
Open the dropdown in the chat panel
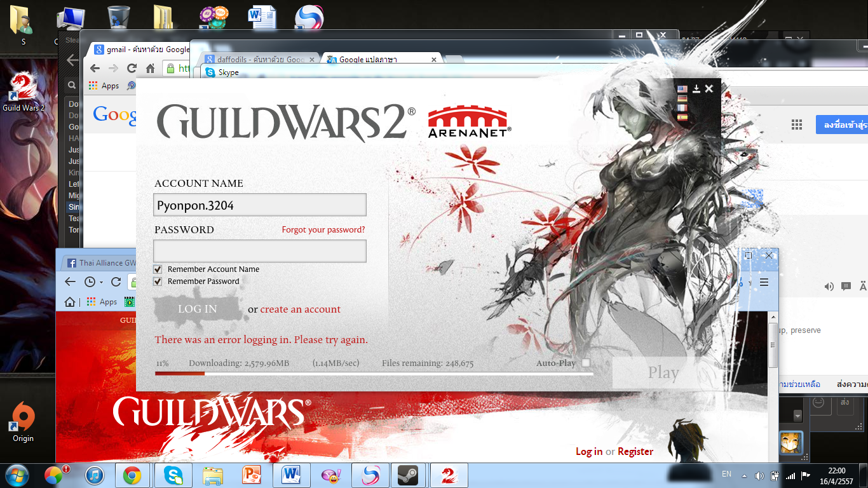tap(798, 416)
